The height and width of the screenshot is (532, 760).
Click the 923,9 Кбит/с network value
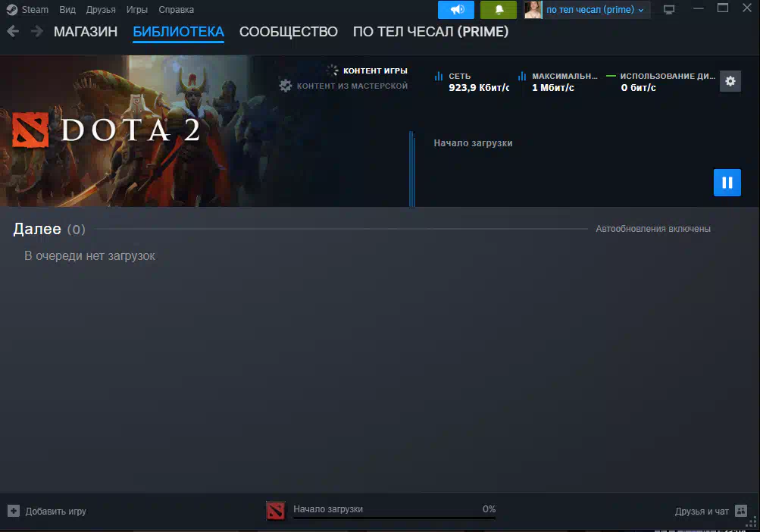click(479, 88)
